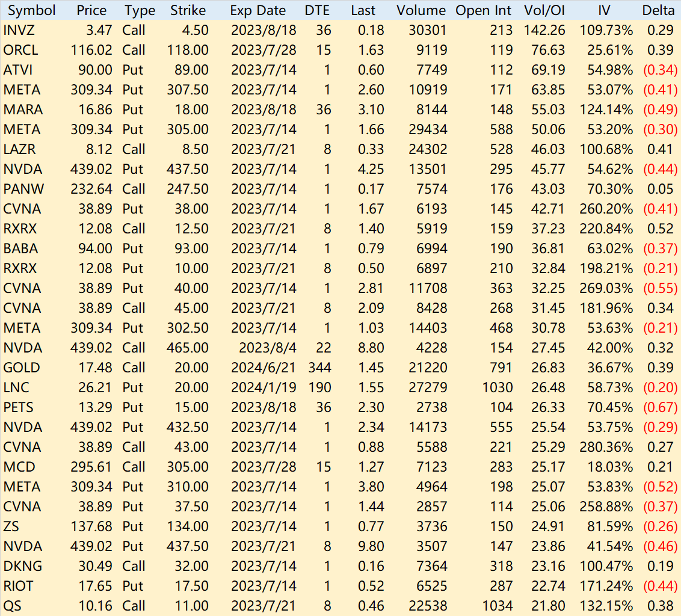
Task: Click the Last column header
Action: click(363, 10)
